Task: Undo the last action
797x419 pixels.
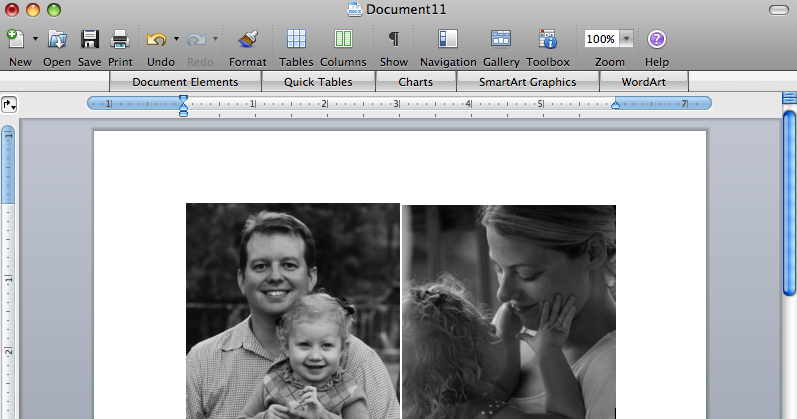Action: [157, 39]
